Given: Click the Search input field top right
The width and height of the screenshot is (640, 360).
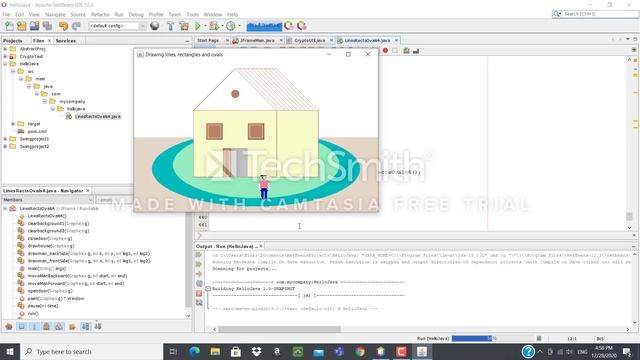Looking at the screenshot, I should click(599, 14).
